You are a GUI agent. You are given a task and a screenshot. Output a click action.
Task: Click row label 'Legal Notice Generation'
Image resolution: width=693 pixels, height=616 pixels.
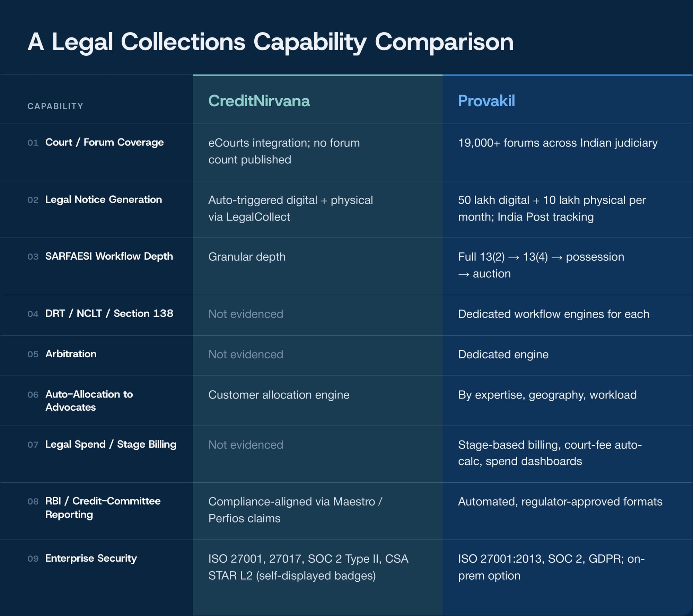tap(104, 199)
